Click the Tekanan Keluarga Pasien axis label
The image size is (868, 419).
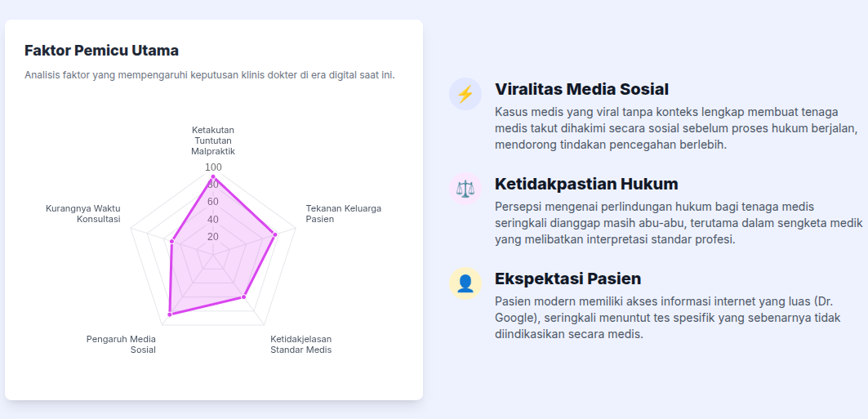pyautogui.click(x=343, y=213)
